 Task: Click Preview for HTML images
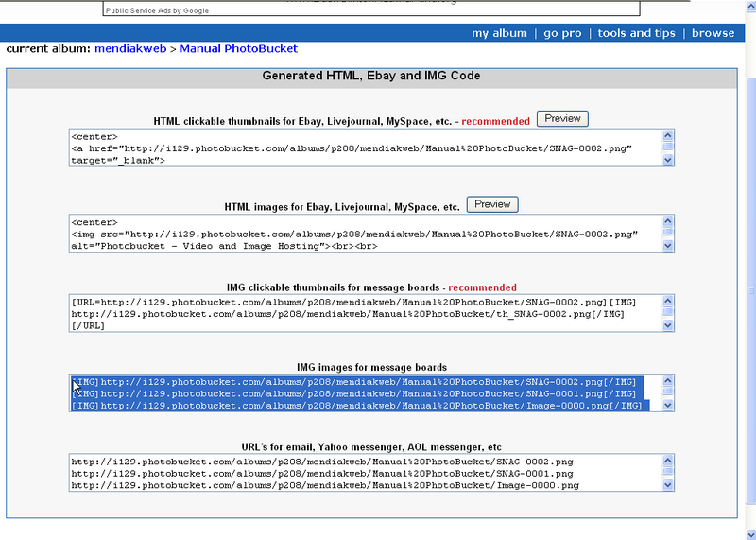coord(492,204)
